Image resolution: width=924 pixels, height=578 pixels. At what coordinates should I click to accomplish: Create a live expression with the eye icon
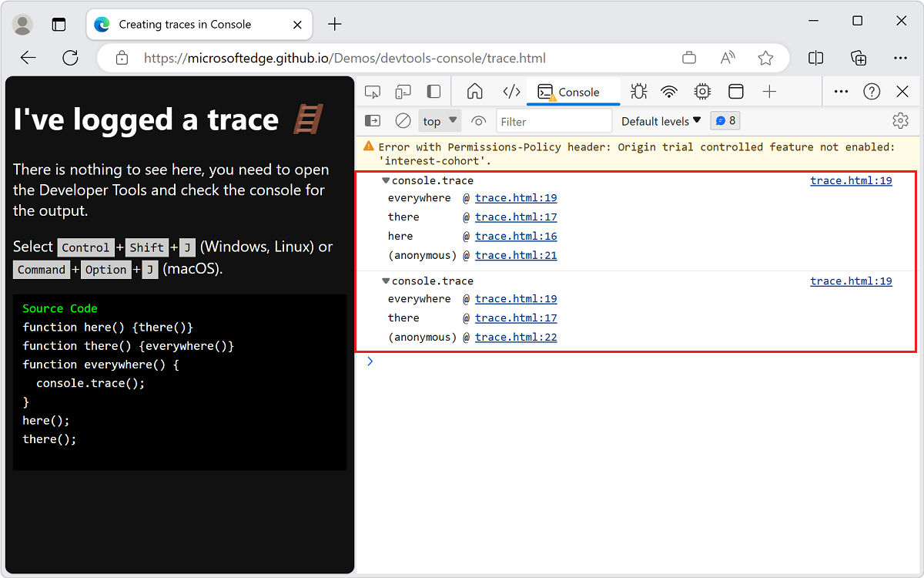click(x=478, y=120)
